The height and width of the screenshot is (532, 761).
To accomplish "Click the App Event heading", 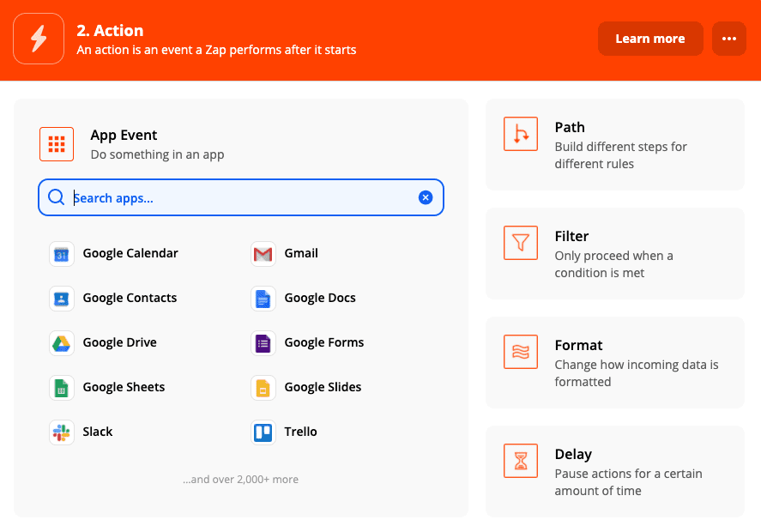I will (x=124, y=135).
